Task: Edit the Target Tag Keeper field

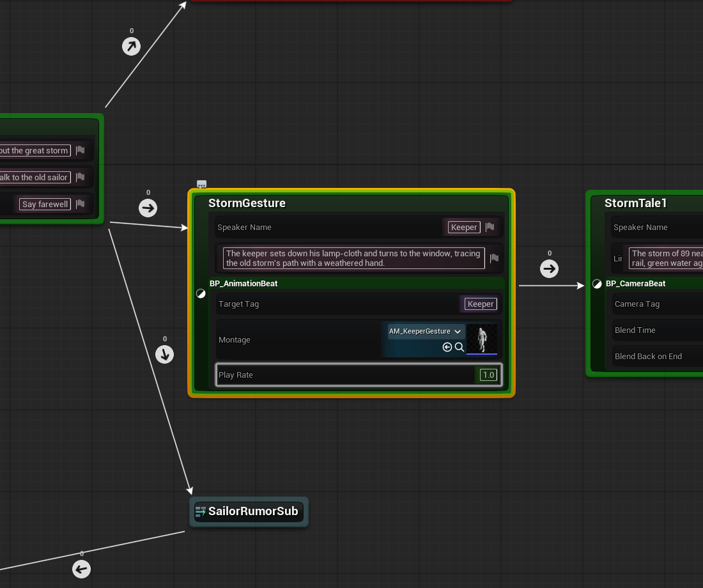Action: coord(480,304)
